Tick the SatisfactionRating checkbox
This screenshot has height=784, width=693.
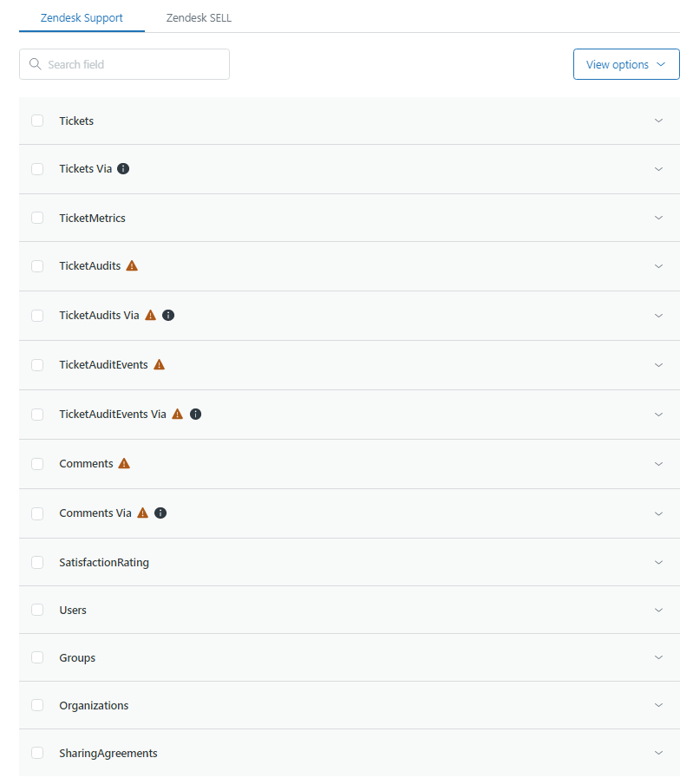pyautogui.click(x=37, y=562)
